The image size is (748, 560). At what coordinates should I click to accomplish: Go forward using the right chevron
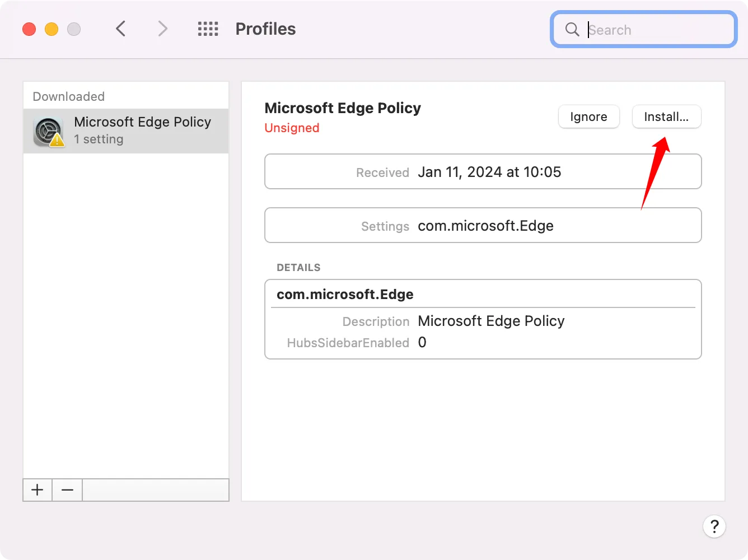point(162,29)
